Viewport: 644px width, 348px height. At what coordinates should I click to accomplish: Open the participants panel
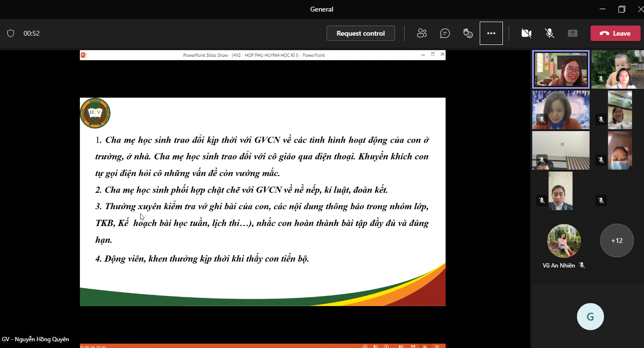tap(422, 33)
